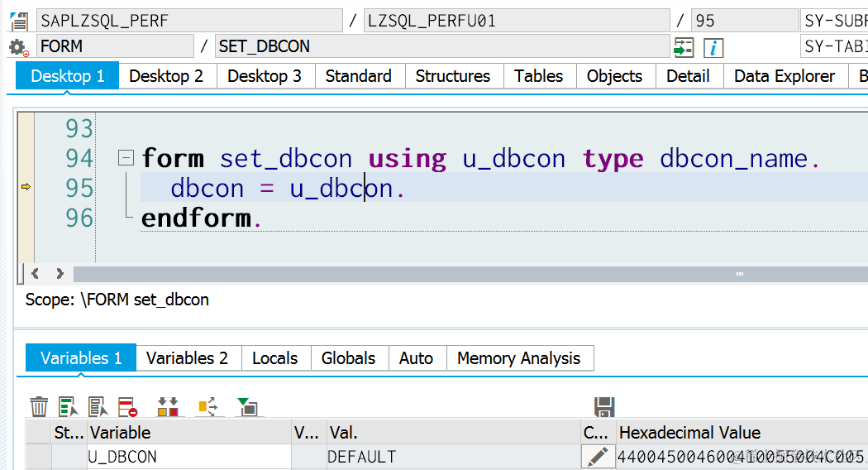Click the program document icon beside SAPLZSQL_PERF
868x470 pixels.
[19, 21]
